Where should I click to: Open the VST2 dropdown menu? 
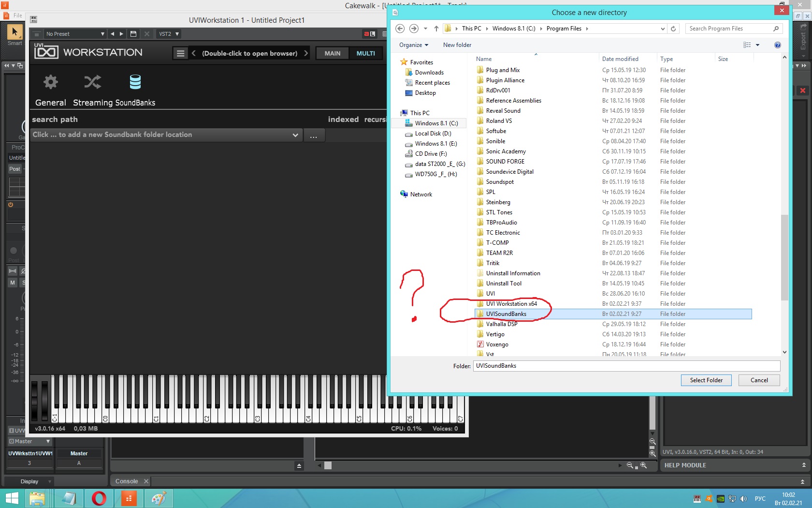(169, 34)
